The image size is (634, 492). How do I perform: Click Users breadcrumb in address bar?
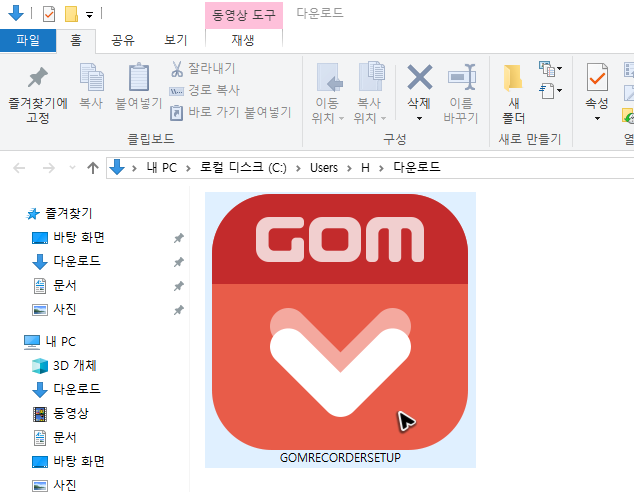pos(324,167)
